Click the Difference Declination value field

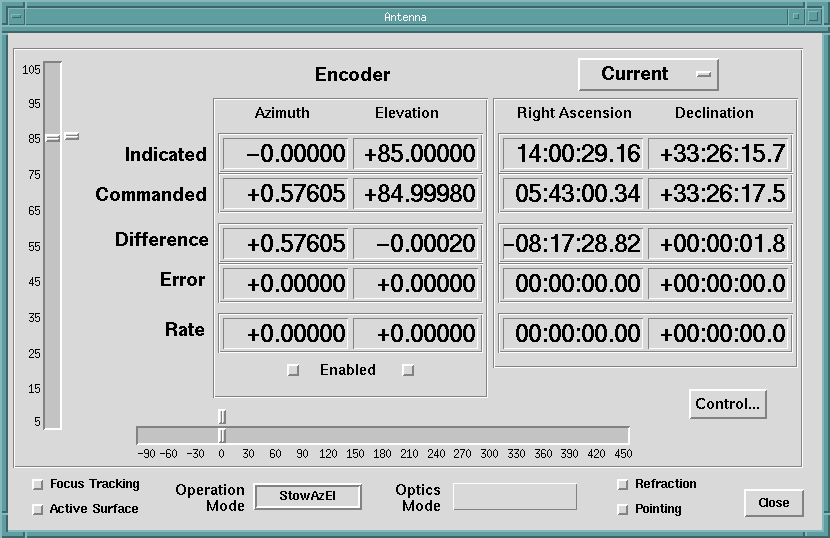(718, 243)
